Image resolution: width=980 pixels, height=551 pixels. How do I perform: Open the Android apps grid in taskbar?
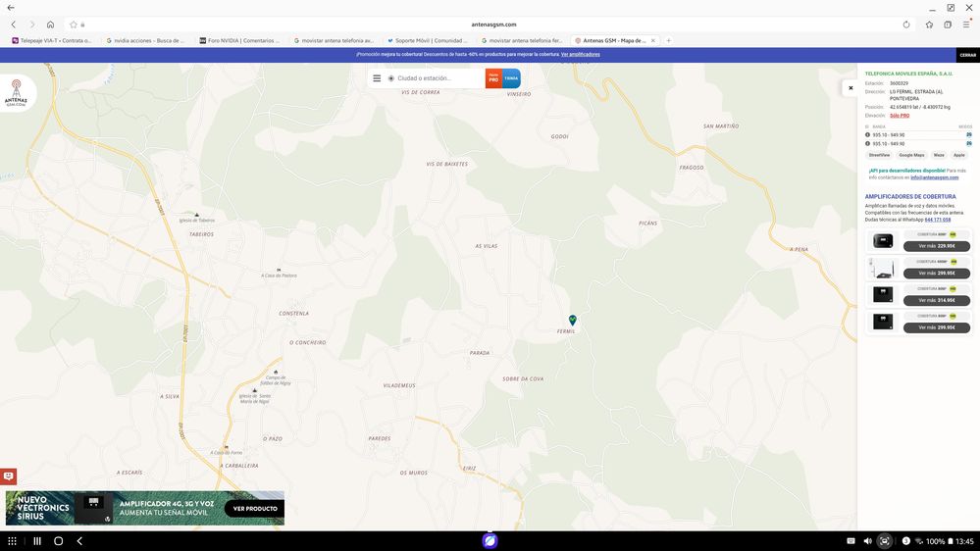tap(12, 541)
